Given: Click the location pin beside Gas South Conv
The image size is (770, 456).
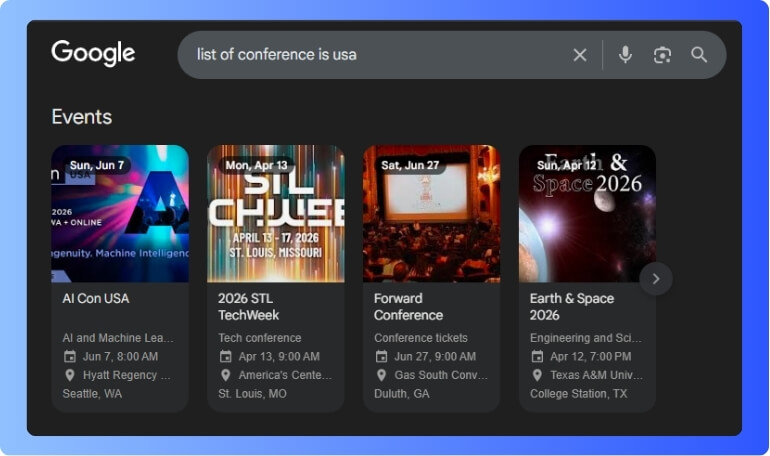Looking at the screenshot, I should 382,375.
